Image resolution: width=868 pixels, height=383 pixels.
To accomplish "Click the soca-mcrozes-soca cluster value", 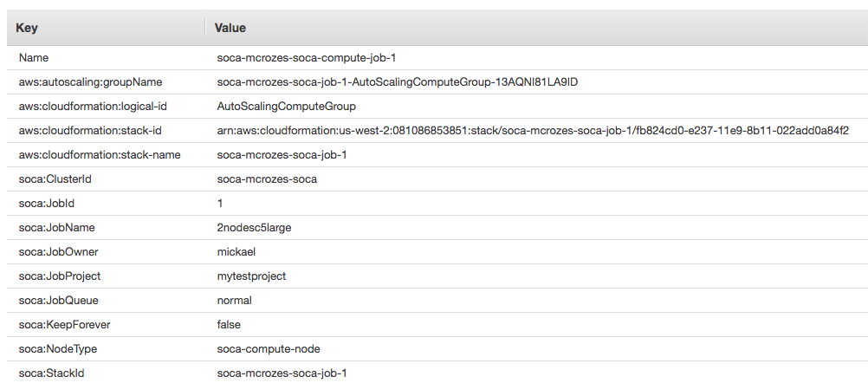I will [267, 179].
